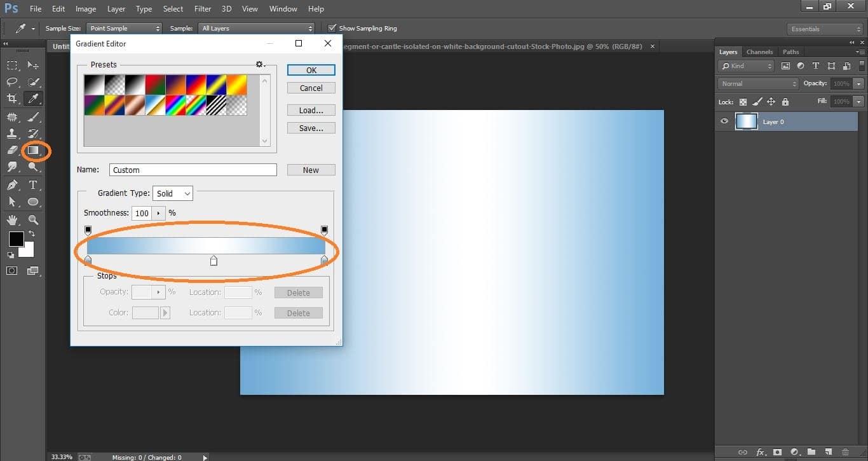This screenshot has height=461, width=868.
Task: Toggle visibility of Layer 0
Action: coord(724,121)
